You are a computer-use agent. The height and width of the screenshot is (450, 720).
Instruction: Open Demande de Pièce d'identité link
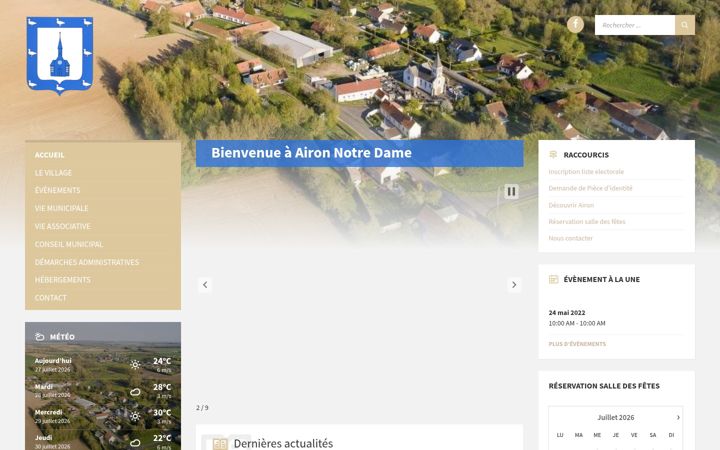pos(591,188)
